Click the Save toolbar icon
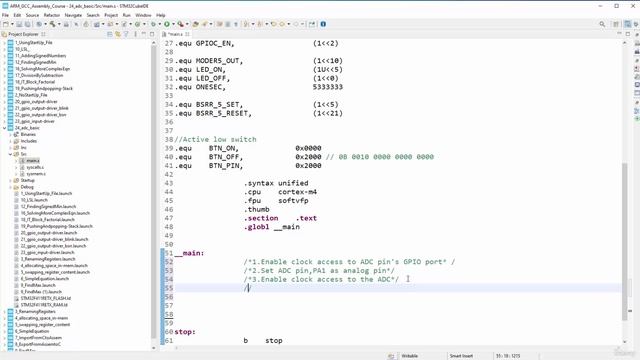The height and width of the screenshot is (360, 640). (x=19, y=24)
